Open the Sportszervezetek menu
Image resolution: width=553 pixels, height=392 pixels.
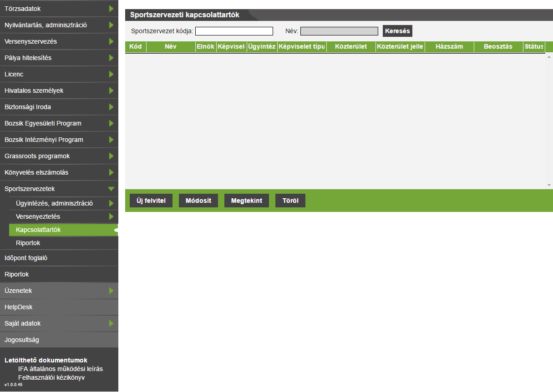coord(59,189)
